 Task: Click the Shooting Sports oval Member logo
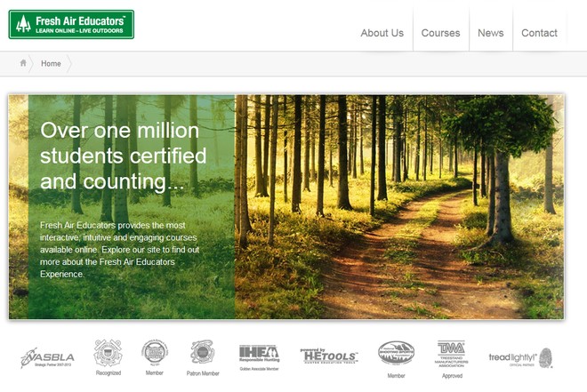(396, 353)
